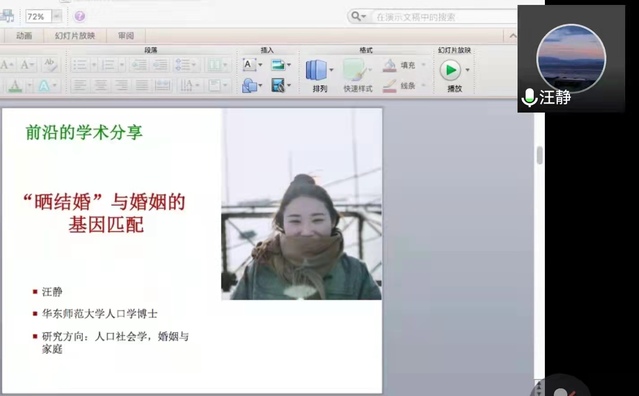This screenshot has width=639, height=396.
Task: Switch to the Animations (动画) tab
Action: pos(24,36)
